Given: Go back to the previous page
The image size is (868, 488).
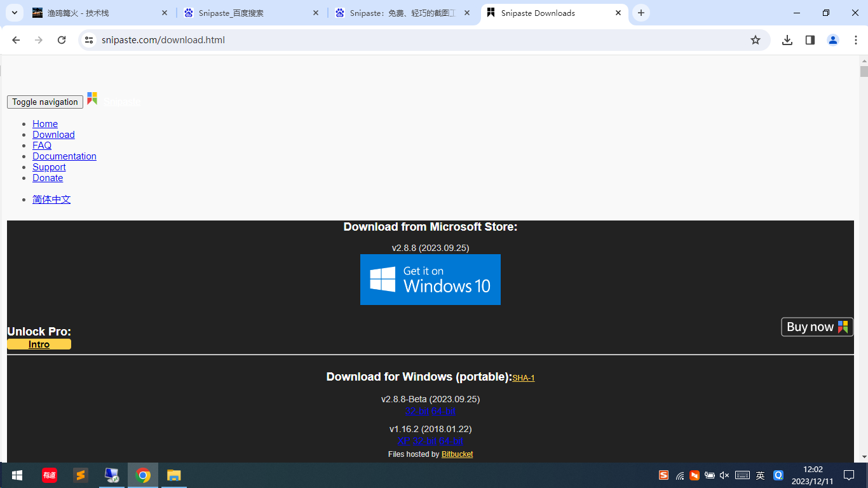Looking at the screenshot, I should coord(16,40).
